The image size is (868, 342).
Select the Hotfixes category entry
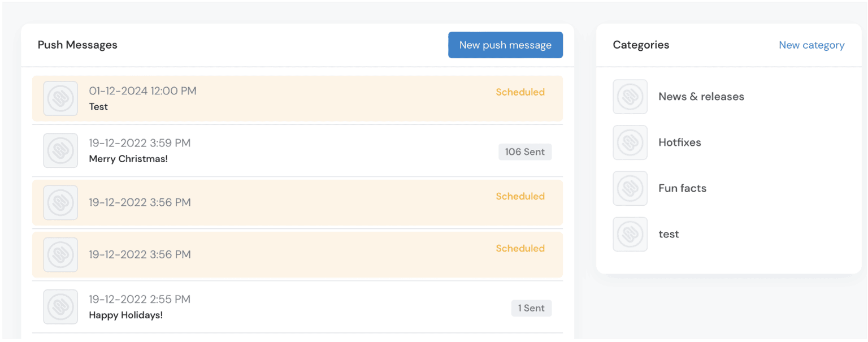point(680,142)
